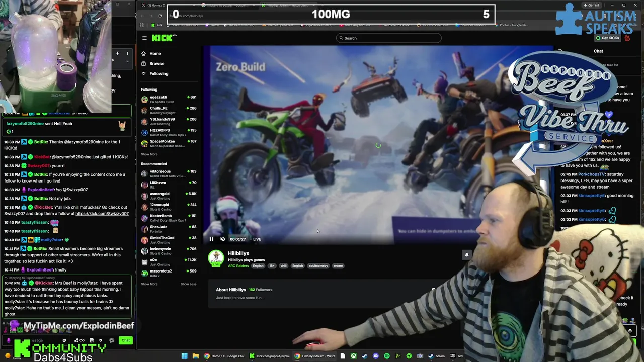The height and width of the screenshot is (362, 644).
Task: Open asmongold recommended channel
Action: pos(169,196)
